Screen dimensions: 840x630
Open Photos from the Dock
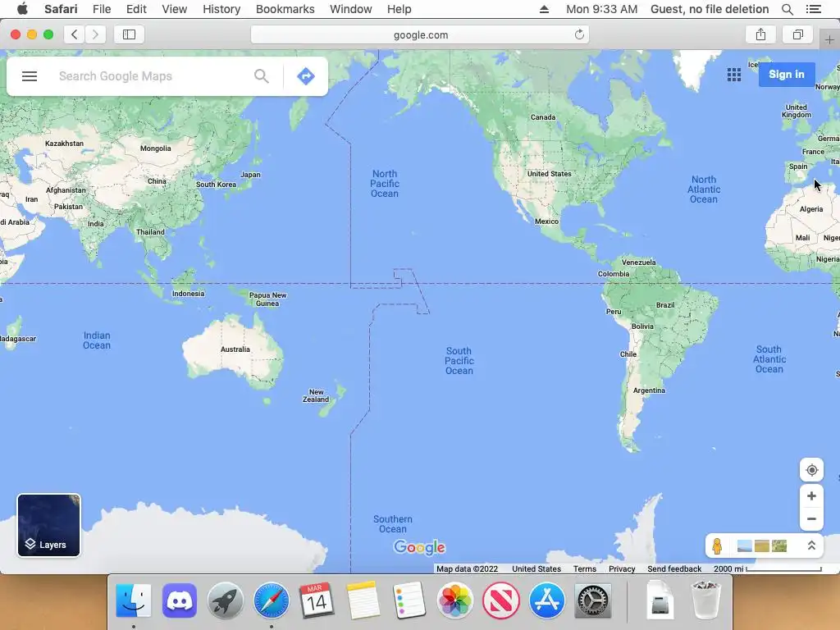454,600
